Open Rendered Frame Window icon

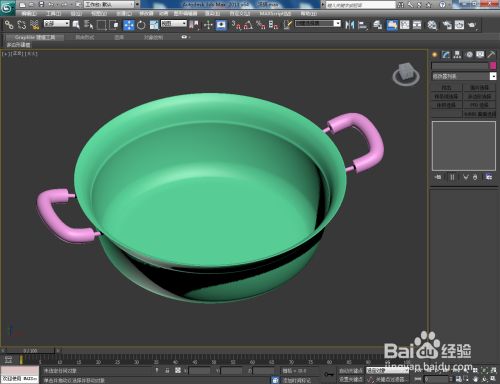[459, 25]
